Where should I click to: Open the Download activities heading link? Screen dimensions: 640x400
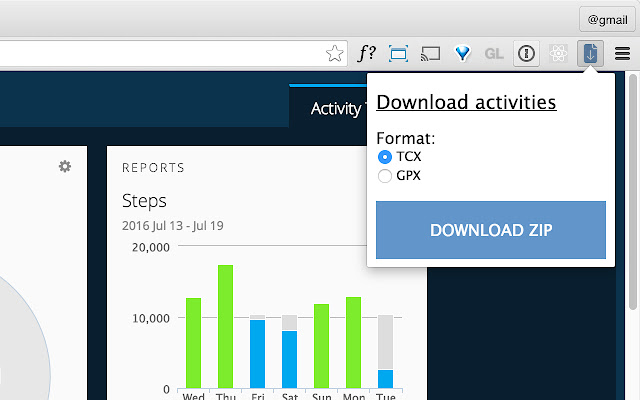coord(466,102)
